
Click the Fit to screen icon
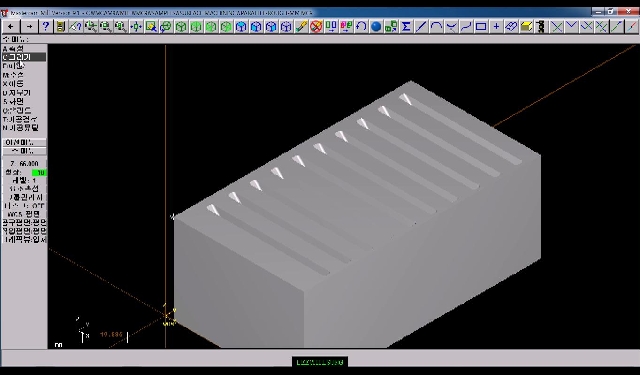click(x=136, y=27)
